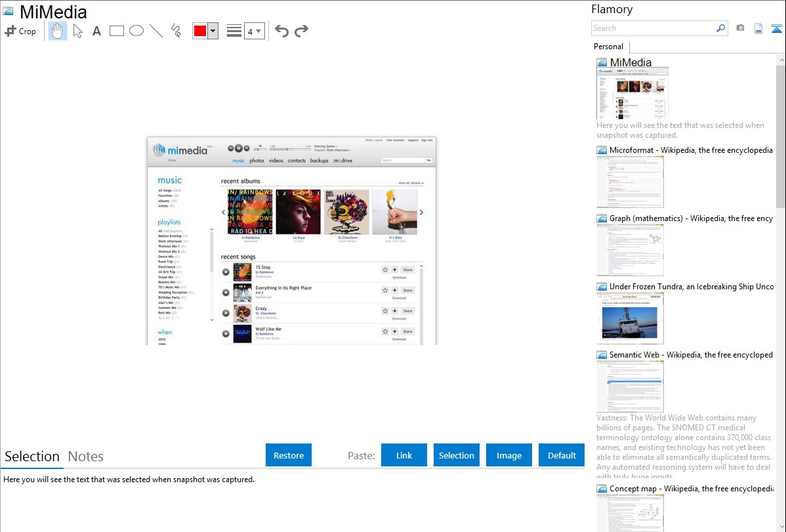Click the line thickness icon
Image resolution: width=786 pixels, height=532 pixels.
point(234,31)
